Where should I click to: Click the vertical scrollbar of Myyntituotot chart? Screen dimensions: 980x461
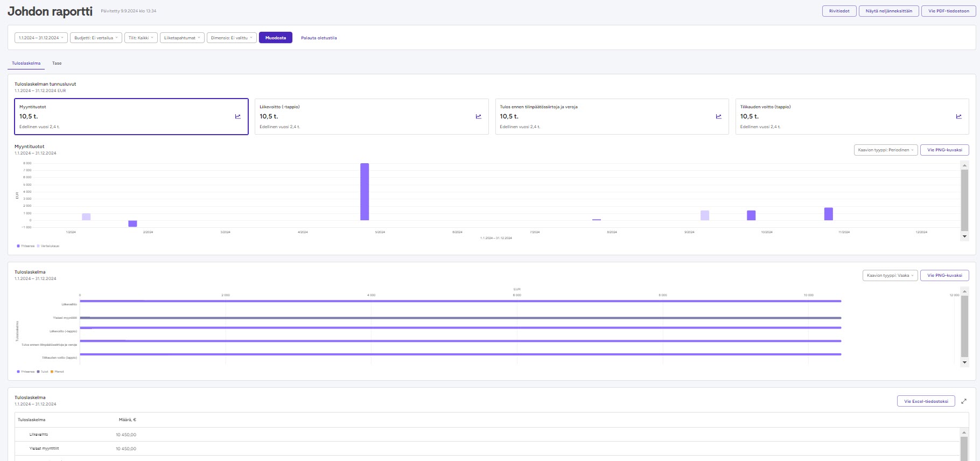[964, 200]
